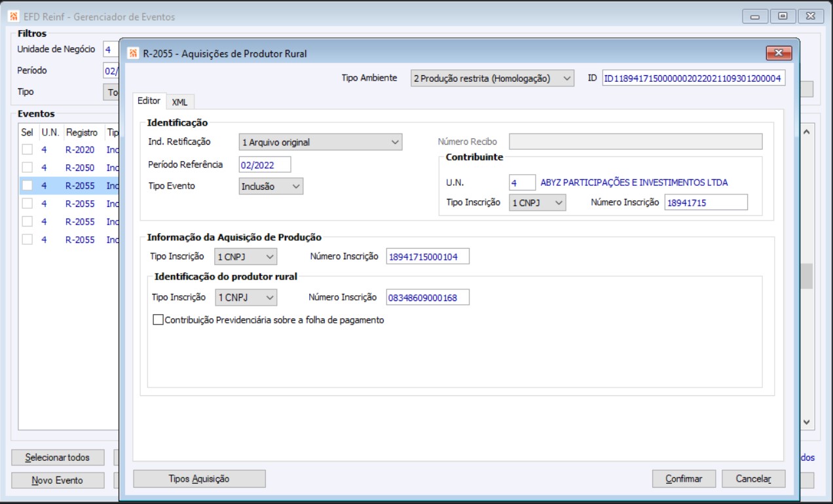Viewport: 833px width, 504px height.
Task: Click the Registro column header
Action: [x=81, y=132]
